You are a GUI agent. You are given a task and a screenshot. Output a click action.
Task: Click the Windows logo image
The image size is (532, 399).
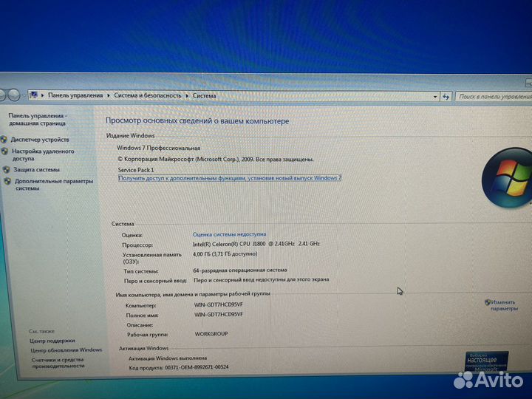pos(507,177)
